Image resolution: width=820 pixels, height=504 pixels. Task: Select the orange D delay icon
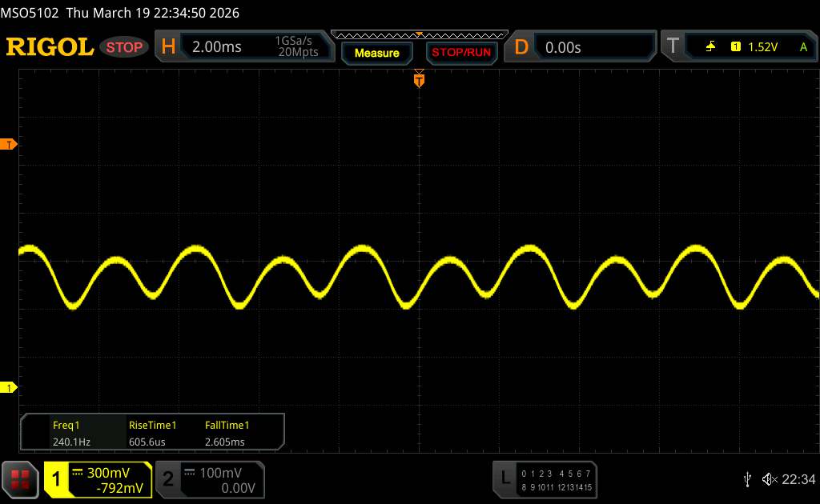click(x=521, y=47)
